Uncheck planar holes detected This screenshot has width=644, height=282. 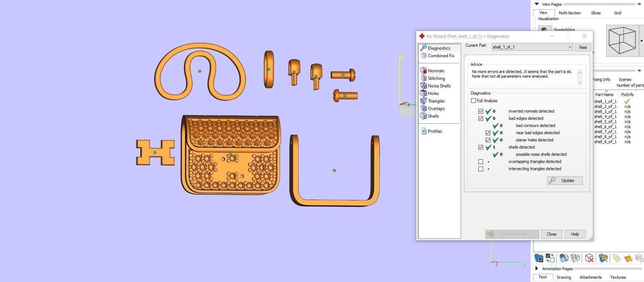point(488,140)
